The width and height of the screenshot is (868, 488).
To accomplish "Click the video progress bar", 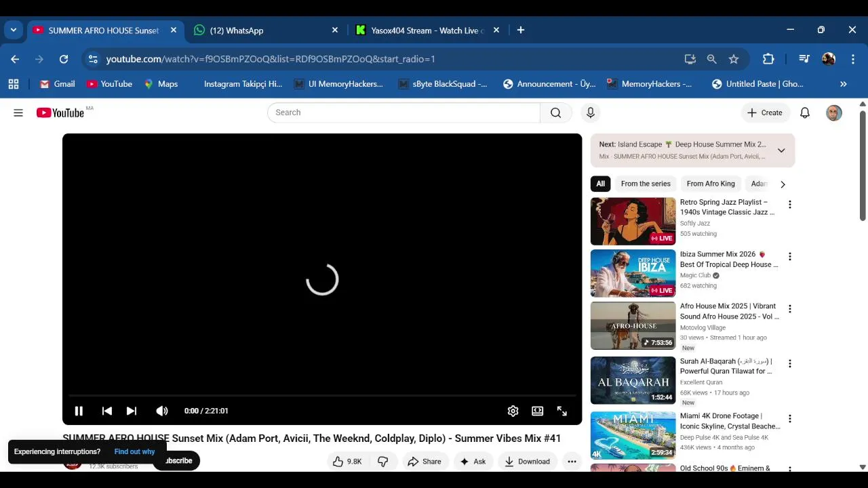I will tap(322, 395).
